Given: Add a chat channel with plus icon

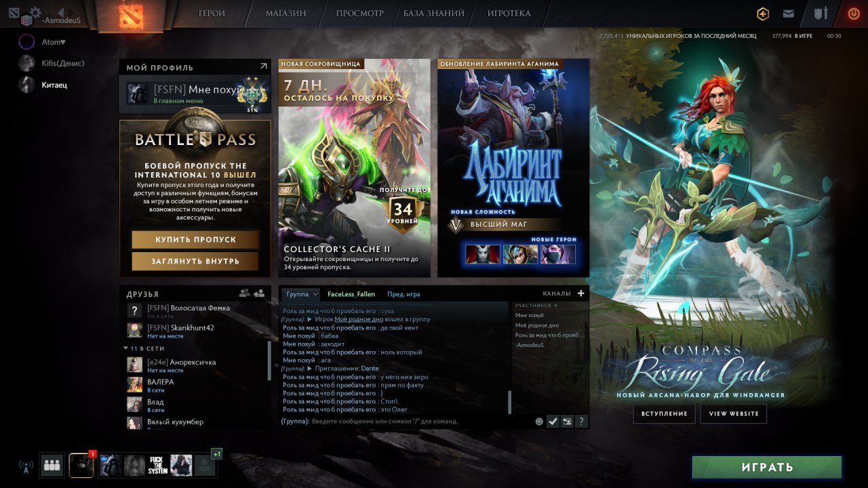Looking at the screenshot, I should click(580, 293).
